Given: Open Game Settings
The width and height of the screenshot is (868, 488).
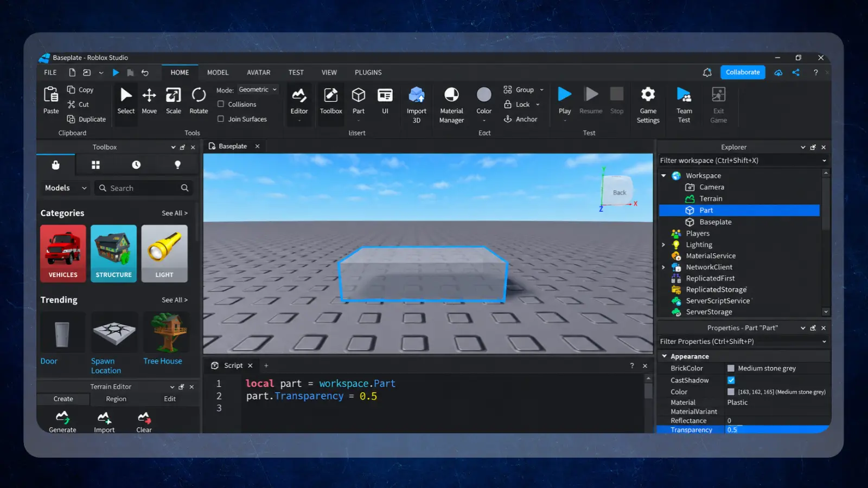Looking at the screenshot, I should pyautogui.click(x=648, y=105).
